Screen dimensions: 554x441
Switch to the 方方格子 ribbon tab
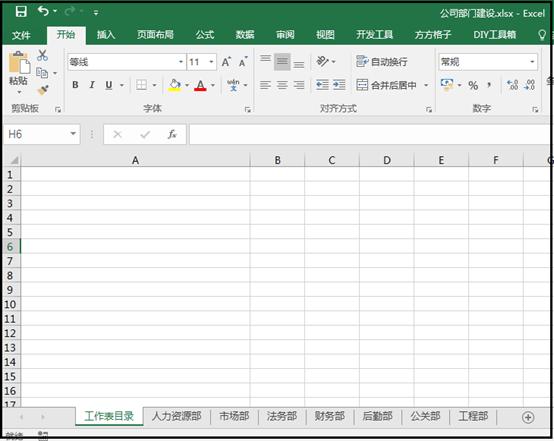click(x=433, y=35)
